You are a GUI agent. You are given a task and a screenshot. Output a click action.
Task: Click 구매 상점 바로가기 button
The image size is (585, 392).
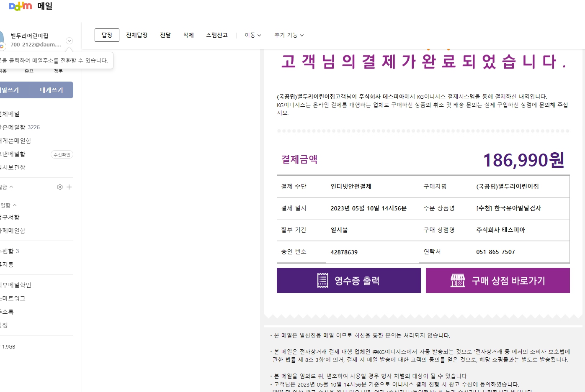pos(497,280)
